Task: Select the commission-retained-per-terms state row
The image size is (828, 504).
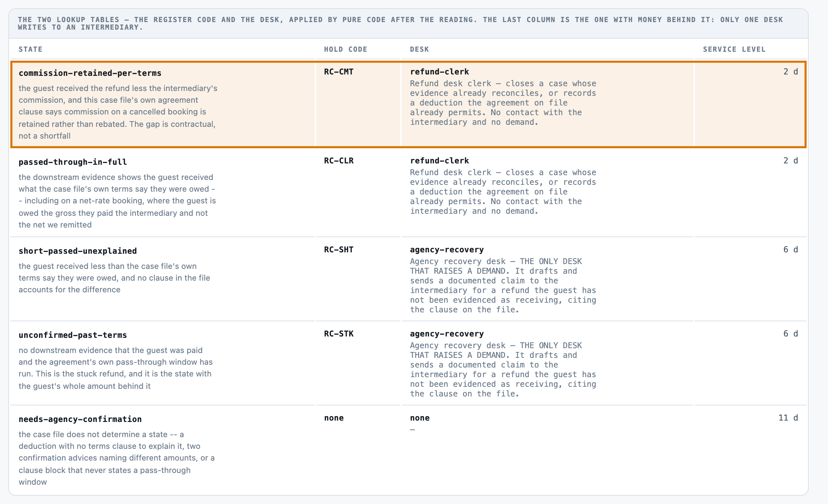Action: [408, 104]
